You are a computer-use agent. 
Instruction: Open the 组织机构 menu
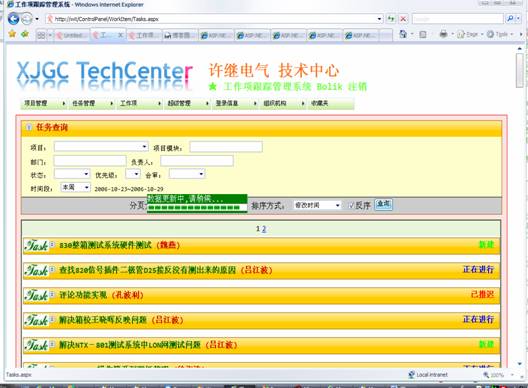coord(283,103)
